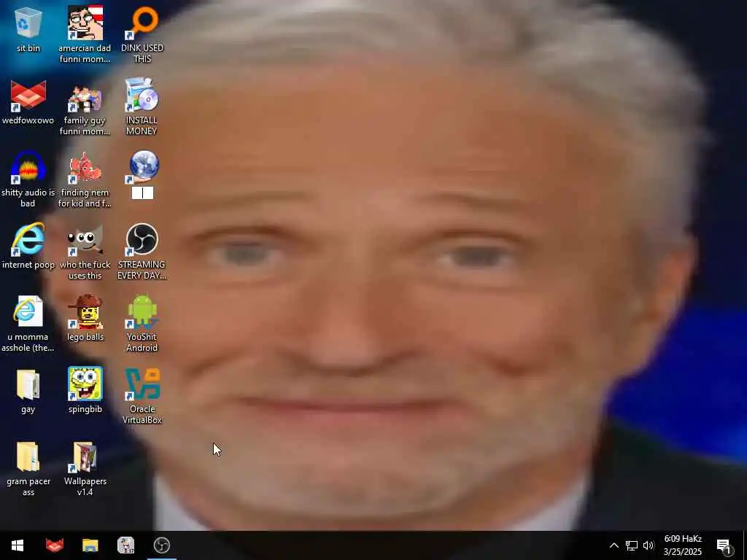Open the Windows Start menu
The width and height of the screenshot is (747, 560).
click(x=18, y=545)
